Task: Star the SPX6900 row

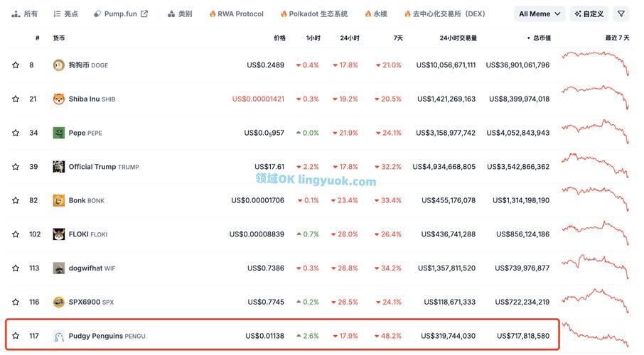Action: [16, 302]
